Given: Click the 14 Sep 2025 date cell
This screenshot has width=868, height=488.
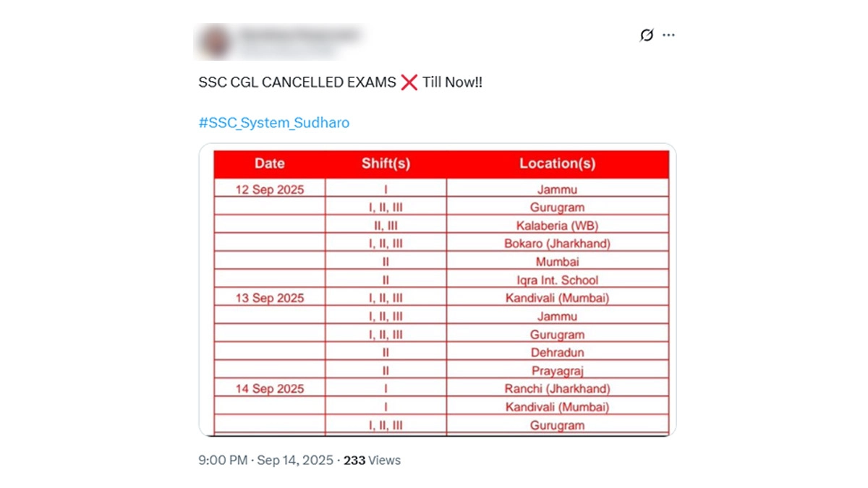Looking at the screenshot, I should pos(270,388).
